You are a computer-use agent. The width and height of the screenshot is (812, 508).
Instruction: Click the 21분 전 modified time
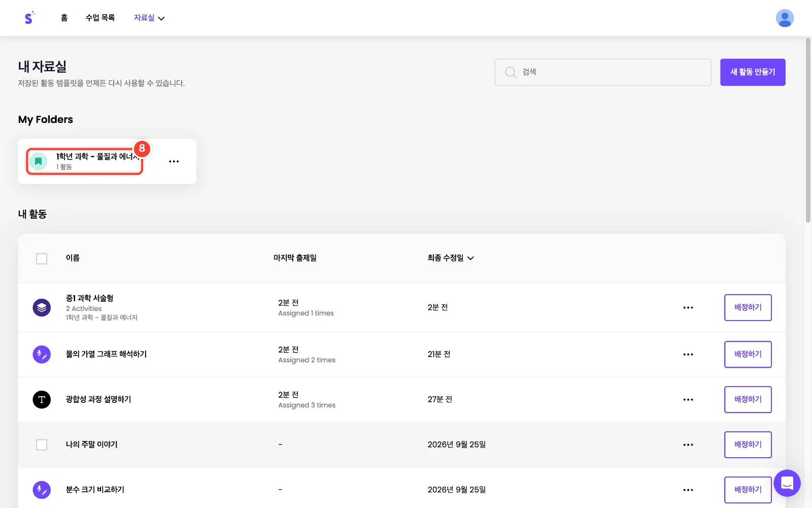(439, 354)
